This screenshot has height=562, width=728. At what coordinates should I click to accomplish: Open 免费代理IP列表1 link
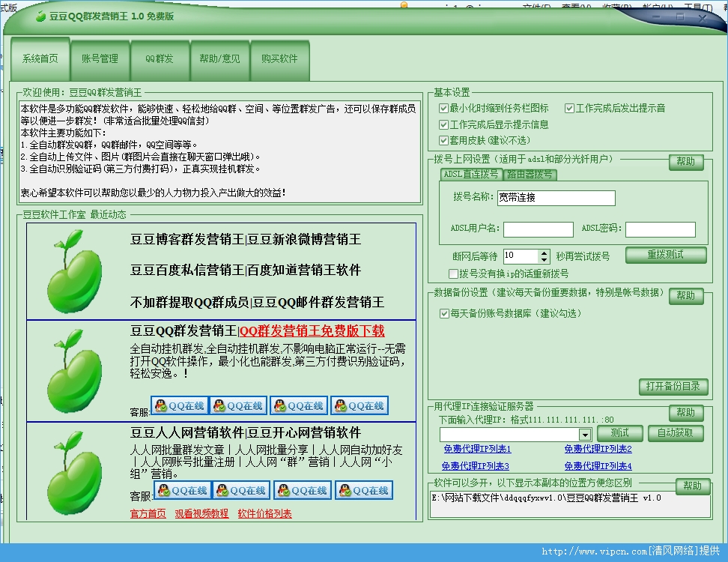477,449
